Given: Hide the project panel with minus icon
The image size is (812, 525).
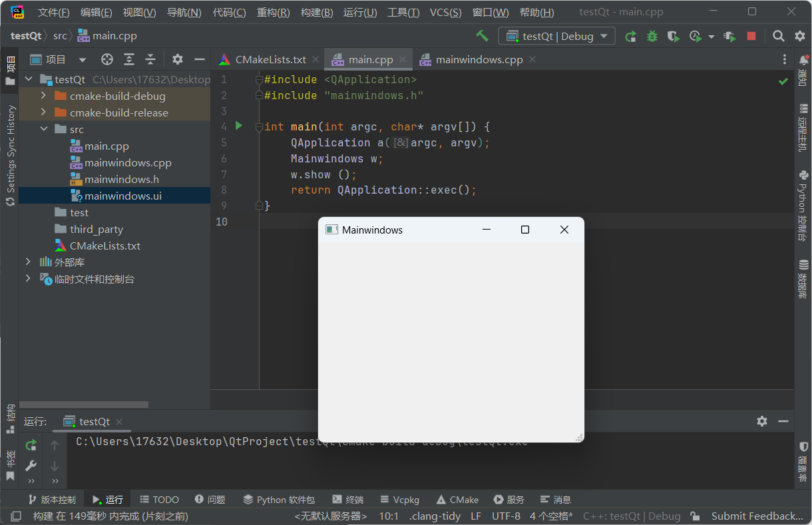Looking at the screenshot, I should pyautogui.click(x=199, y=59).
